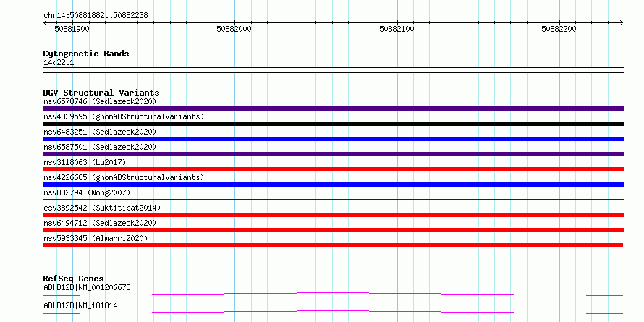Select the magenta transcript line for NM_001206673
This screenshot has width=644, height=322.
coord(333,294)
